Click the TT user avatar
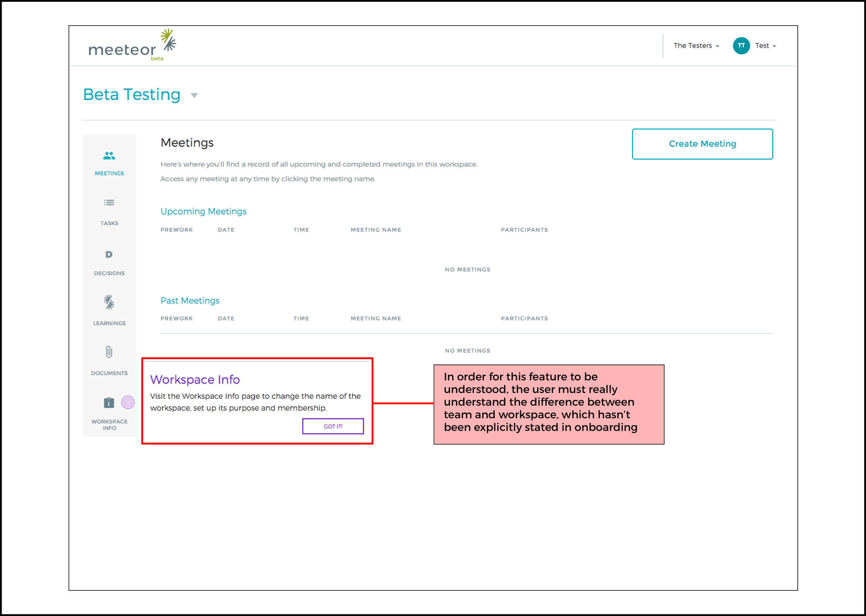Image resolution: width=866 pixels, height=616 pixels. click(x=741, y=45)
